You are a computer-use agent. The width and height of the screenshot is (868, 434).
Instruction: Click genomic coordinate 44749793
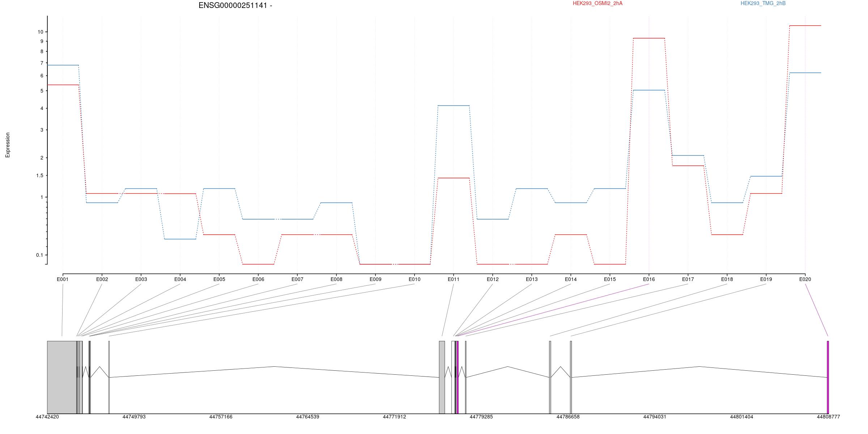[134, 417]
